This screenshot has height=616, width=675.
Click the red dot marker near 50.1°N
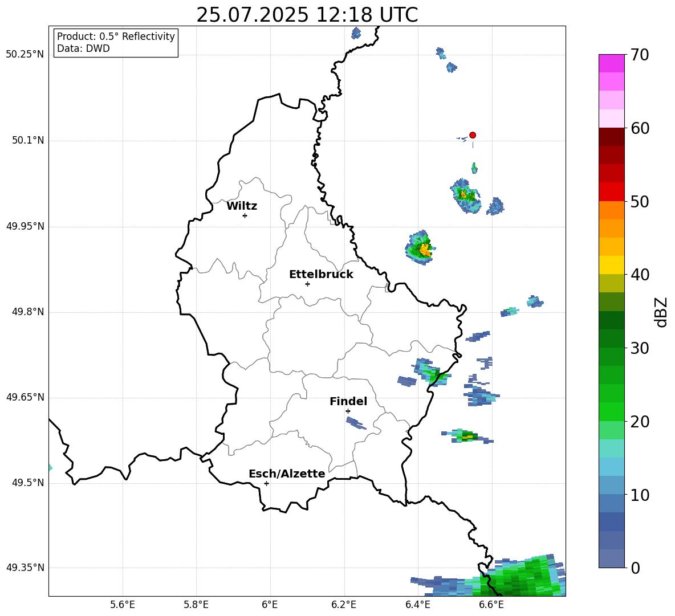[472, 135]
